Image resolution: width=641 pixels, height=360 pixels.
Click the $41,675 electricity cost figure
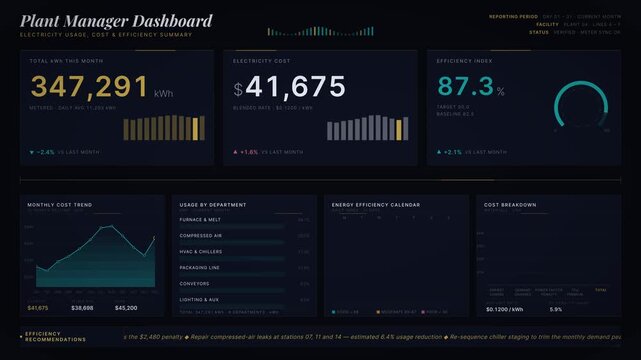289,87
